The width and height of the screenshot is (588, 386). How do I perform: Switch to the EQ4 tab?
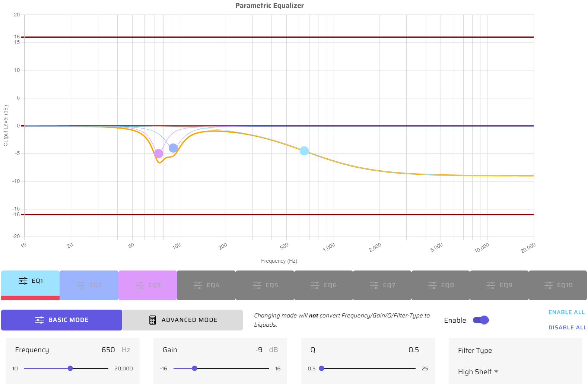(x=206, y=285)
